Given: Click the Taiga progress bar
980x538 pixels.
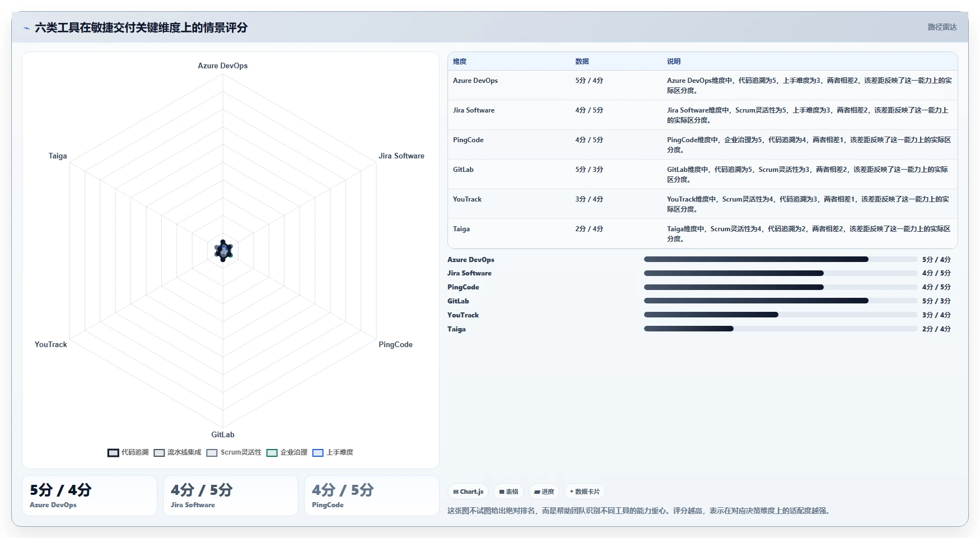Looking at the screenshot, I should point(781,329).
